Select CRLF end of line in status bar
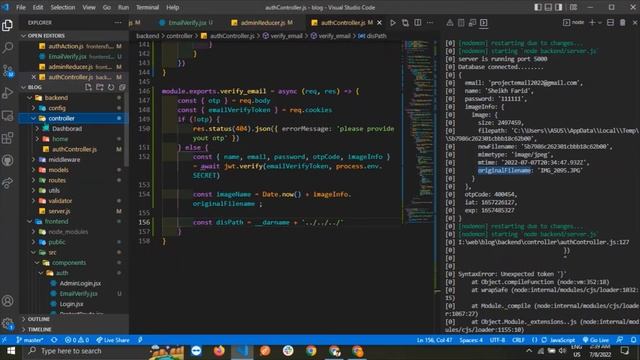 coord(518,340)
